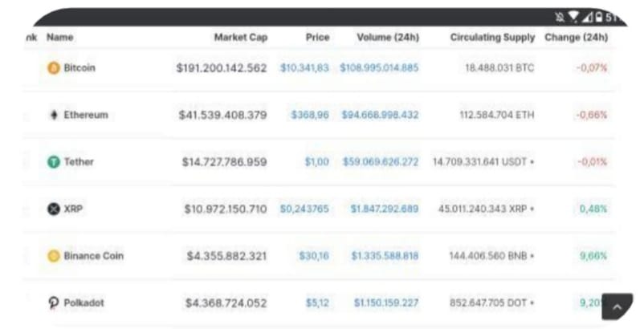The image size is (644, 329).
Task: Open the XRP price link $0,243765
Action: [x=304, y=209]
